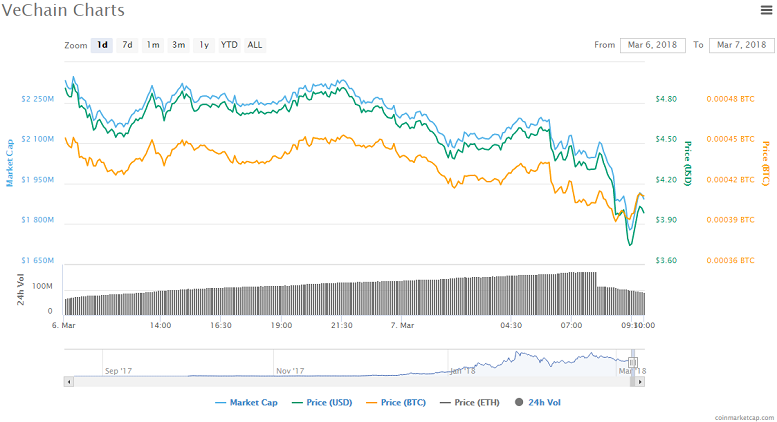Click the 14:00 time axis label
The image size is (777, 422).
point(161,325)
